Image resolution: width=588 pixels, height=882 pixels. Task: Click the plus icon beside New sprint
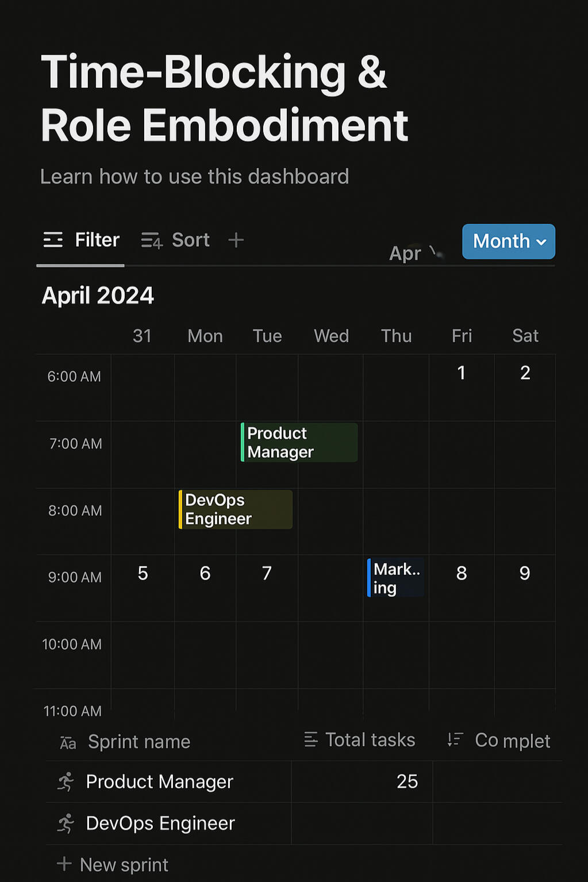click(x=64, y=864)
